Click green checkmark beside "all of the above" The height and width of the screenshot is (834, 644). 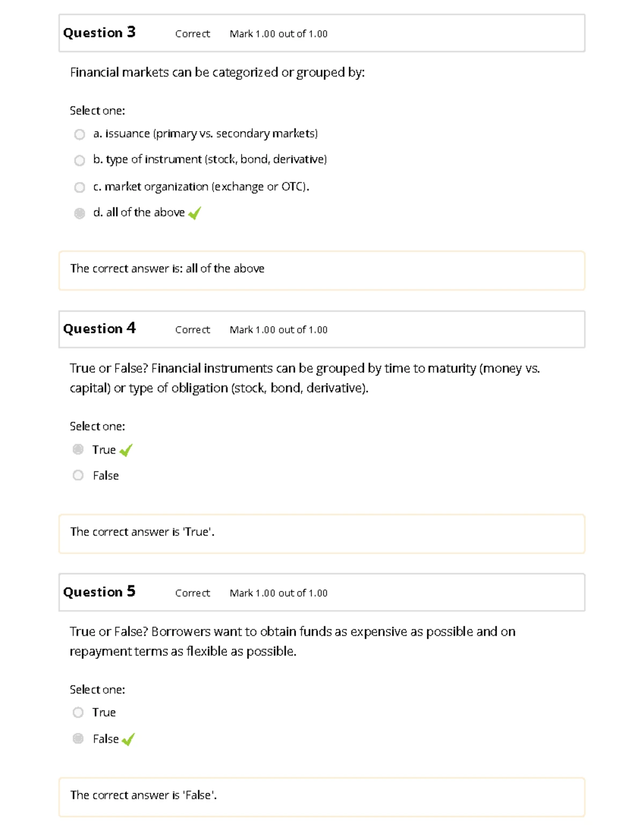pos(194,213)
